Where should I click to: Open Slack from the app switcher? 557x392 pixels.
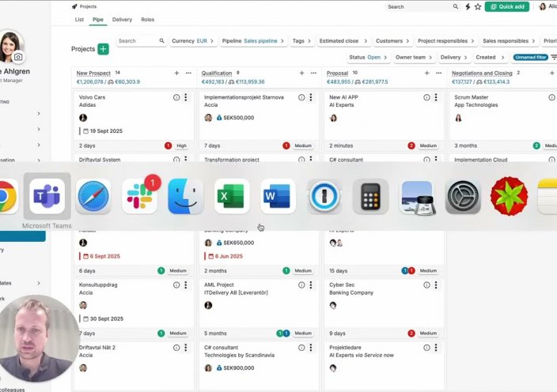(139, 196)
